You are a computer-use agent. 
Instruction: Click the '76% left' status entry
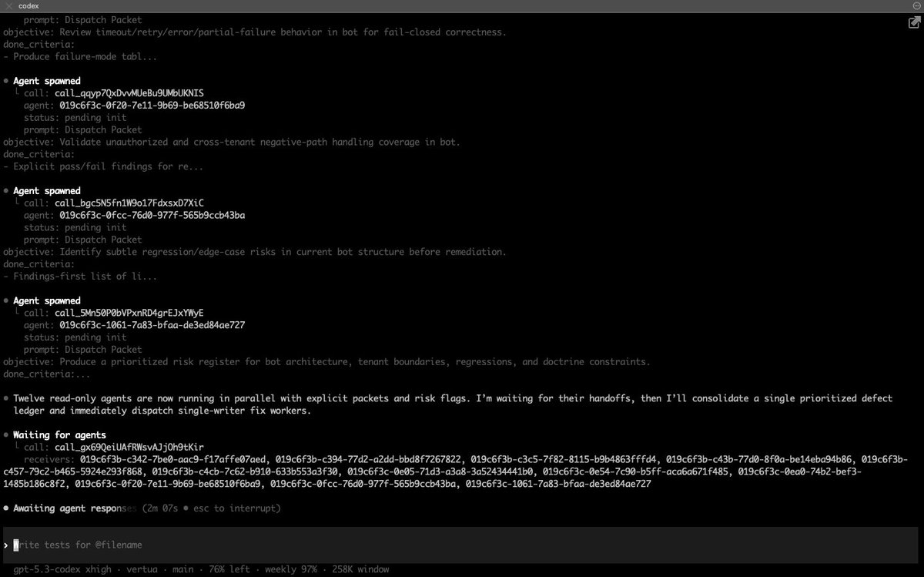click(229, 569)
